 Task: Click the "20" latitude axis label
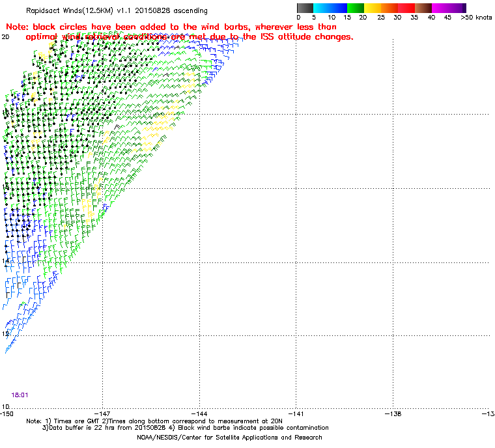[x=5, y=37]
